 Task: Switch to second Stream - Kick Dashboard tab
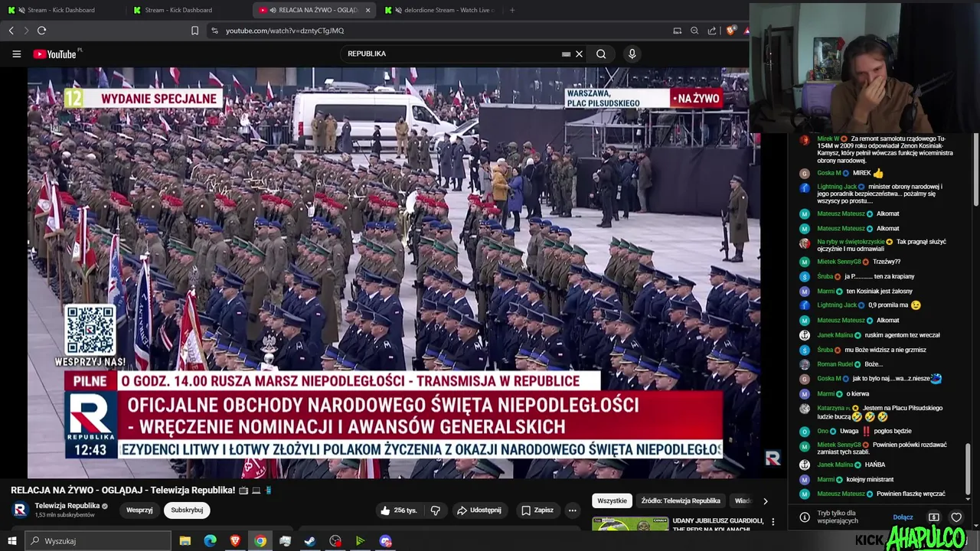click(x=178, y=10)
